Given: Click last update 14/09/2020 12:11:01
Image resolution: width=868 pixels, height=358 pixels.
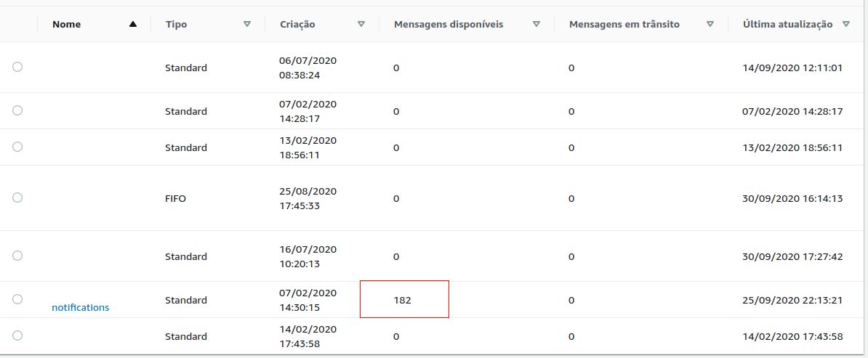Looking at the screenshot, I should pos(792,68).
